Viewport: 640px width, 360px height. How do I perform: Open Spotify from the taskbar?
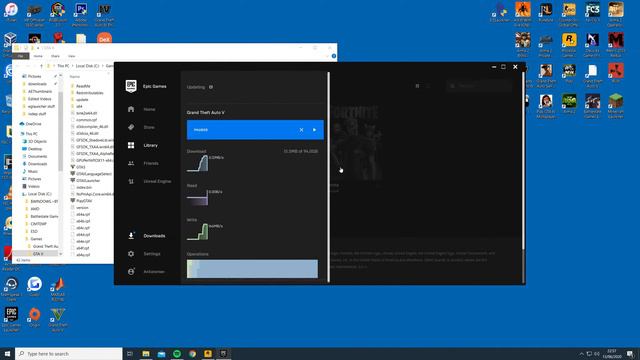pos(177,353)
